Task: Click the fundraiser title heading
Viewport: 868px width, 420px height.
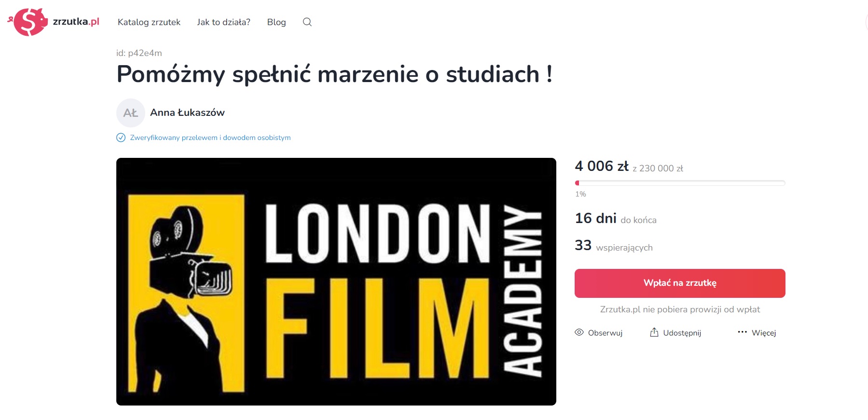Action: coord(334,74)
